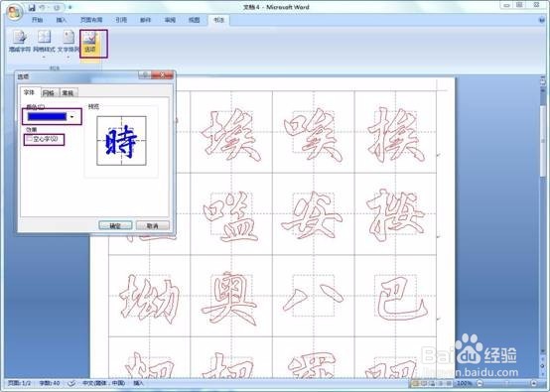The width and height of the screenshot is (550, 392).
Task: Open the Office button menu
Action: [x=14, y=12]
